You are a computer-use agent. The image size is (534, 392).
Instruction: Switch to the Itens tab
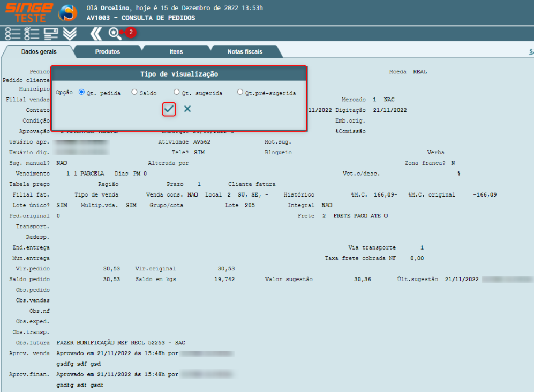176,52
